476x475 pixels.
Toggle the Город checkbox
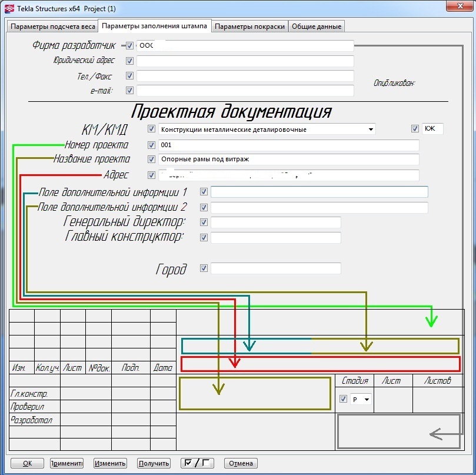point(204,268)
